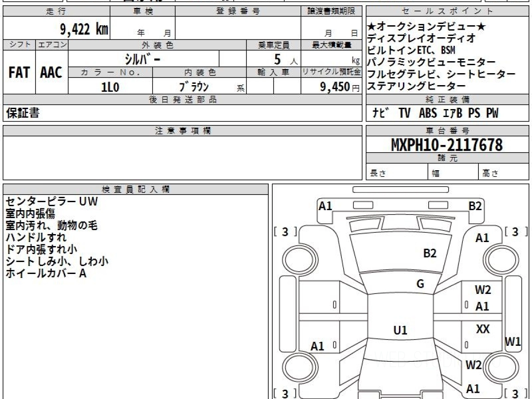The image size is (532, 399).
Task: Select the FAT transmission value
Action: [x=19, y=73]
